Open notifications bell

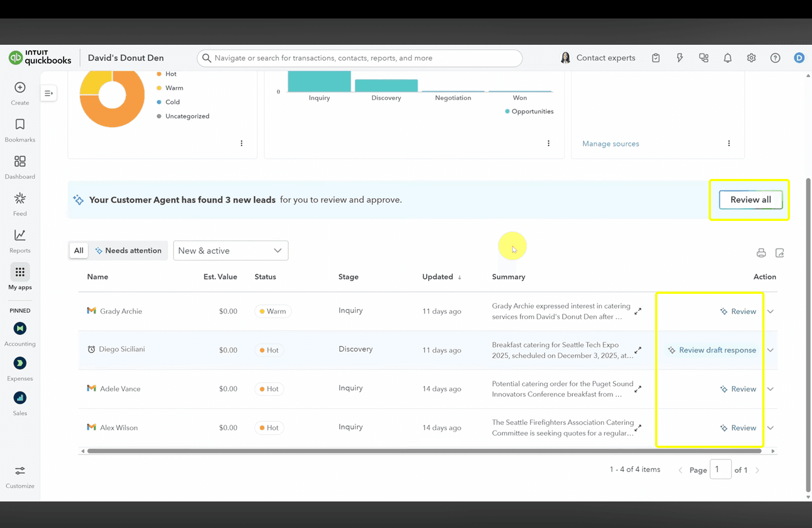[x=727, y=58]
